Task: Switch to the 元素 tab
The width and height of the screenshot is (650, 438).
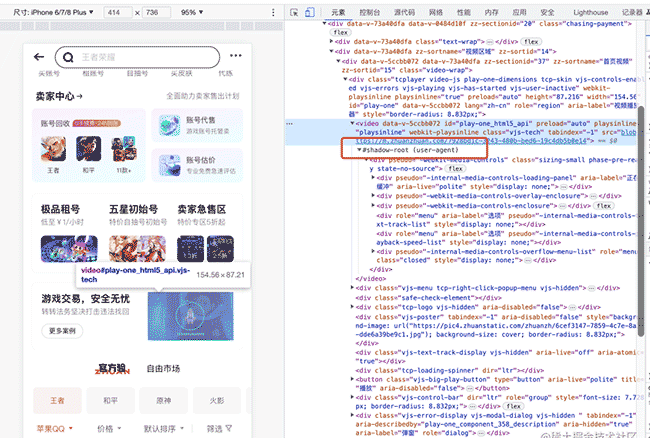Action: coord(338,12)
